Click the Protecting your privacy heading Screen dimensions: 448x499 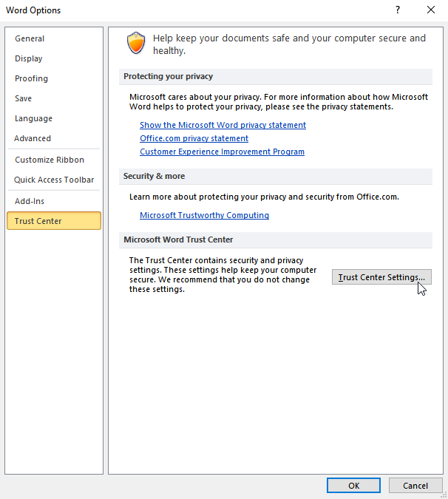[x=169, y=76]
